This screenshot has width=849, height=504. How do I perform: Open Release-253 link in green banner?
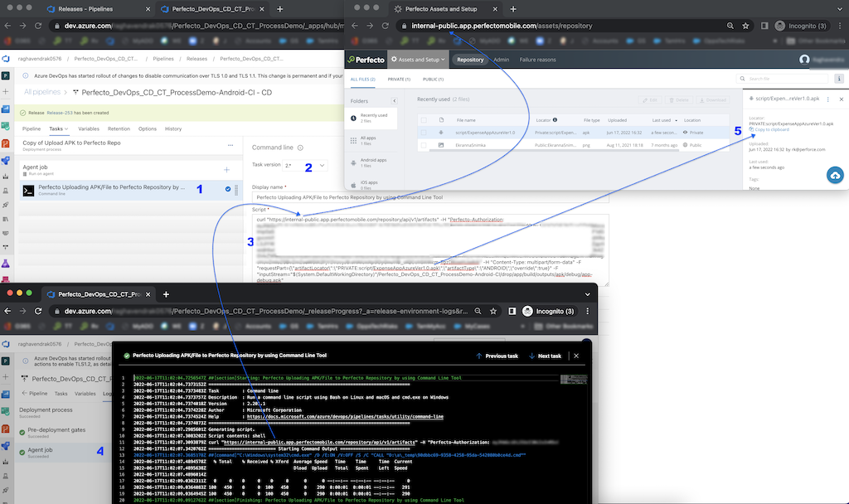[x=60, y=113]
